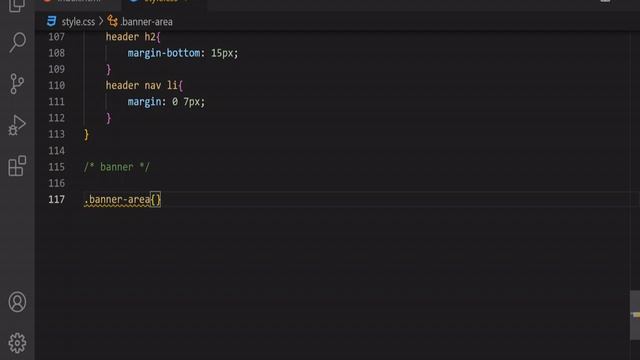Viewport: 640px width, 360px height.
Task: Select line number 117 in the gutter
Action: pyautogui.click(x=56, y=200)
